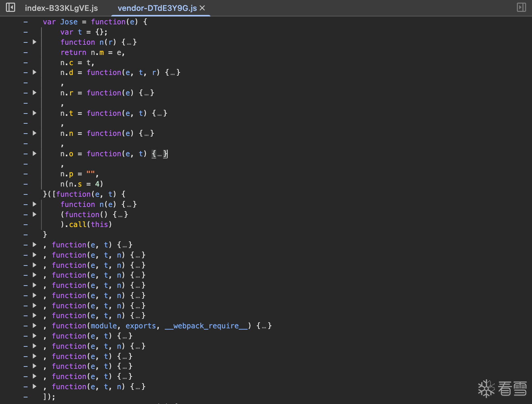This screenshot has width=532, height=404.
Task: Click the {…} placeholder of webpack_require function
Action: point(264,326)
